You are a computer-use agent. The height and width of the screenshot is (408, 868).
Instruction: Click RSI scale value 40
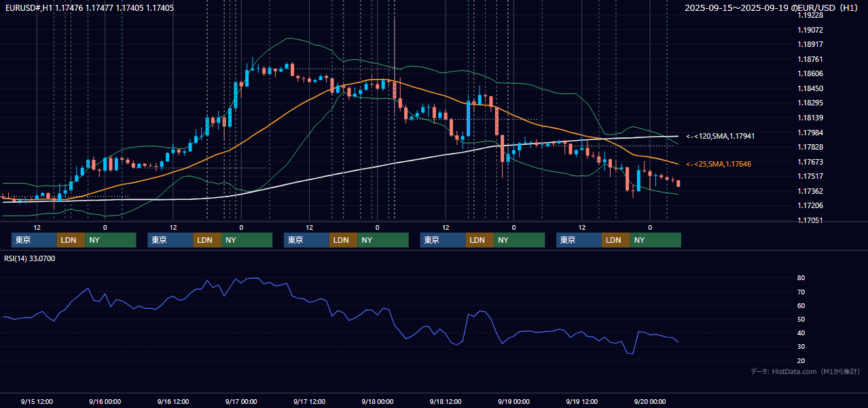pos(801,333)
